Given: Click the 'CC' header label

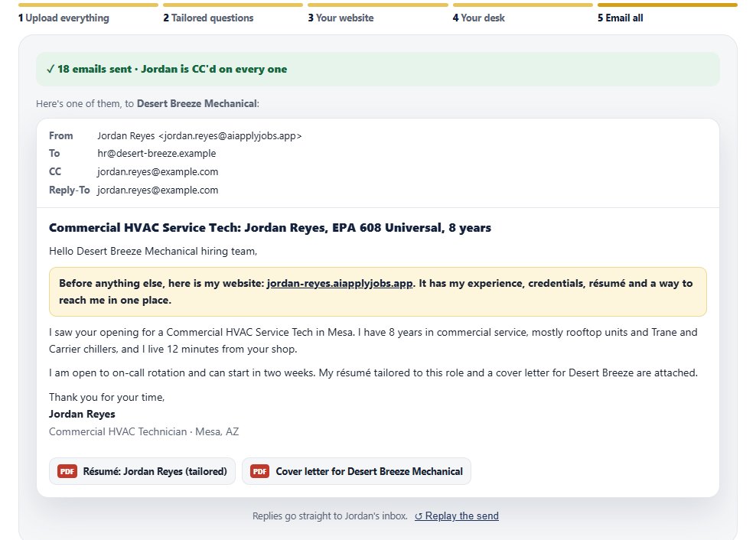Looking at the screenshot, I should (55, 171).
